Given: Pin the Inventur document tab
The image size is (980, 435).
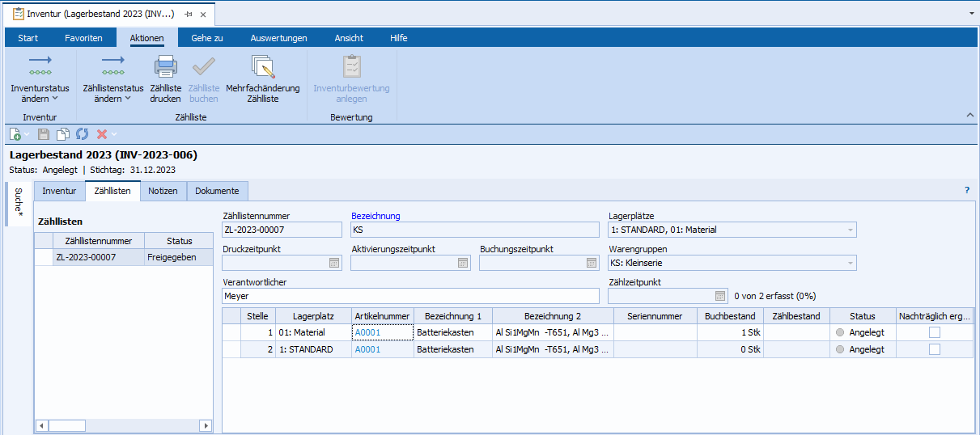Looking at the screenshot, I should pyautogui.click(x=188, y=15).
